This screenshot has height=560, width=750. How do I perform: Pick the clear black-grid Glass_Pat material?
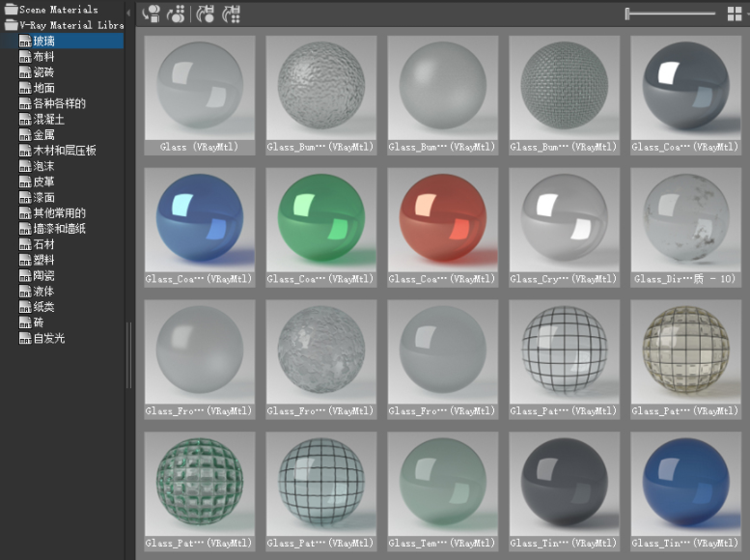[564, 359]
